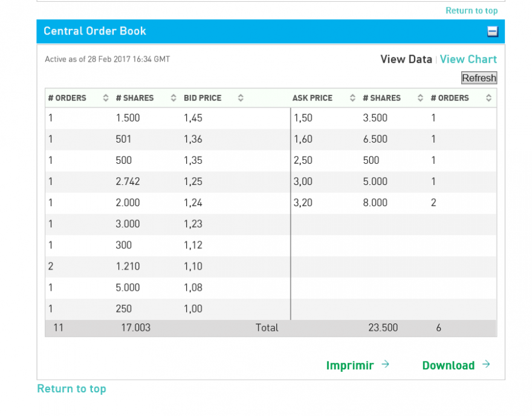Sort by BID PRICE column arrows
Screen dimensions: 532x416
click(241, 98)
